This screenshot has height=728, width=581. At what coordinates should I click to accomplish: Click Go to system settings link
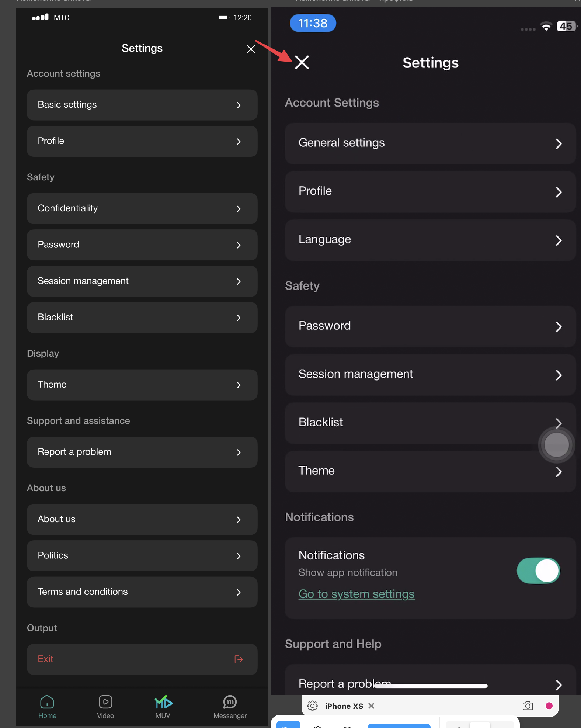click(x=356, y=594)
